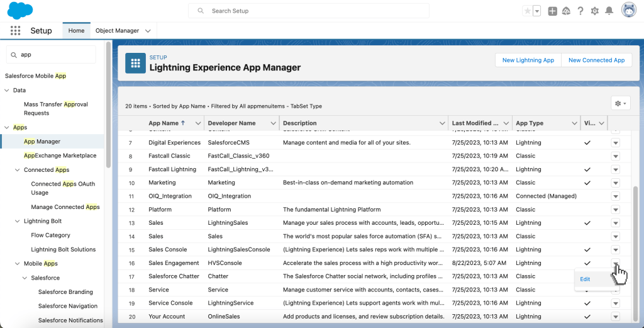Select Edit from the row action menu
644x328 pixels.
pos(585,279)
